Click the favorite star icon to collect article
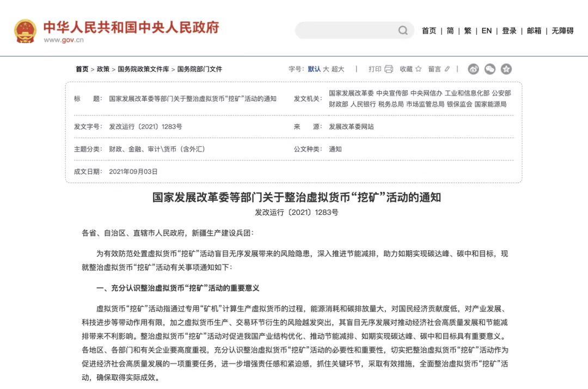588x389 pixels. [418, 69]
